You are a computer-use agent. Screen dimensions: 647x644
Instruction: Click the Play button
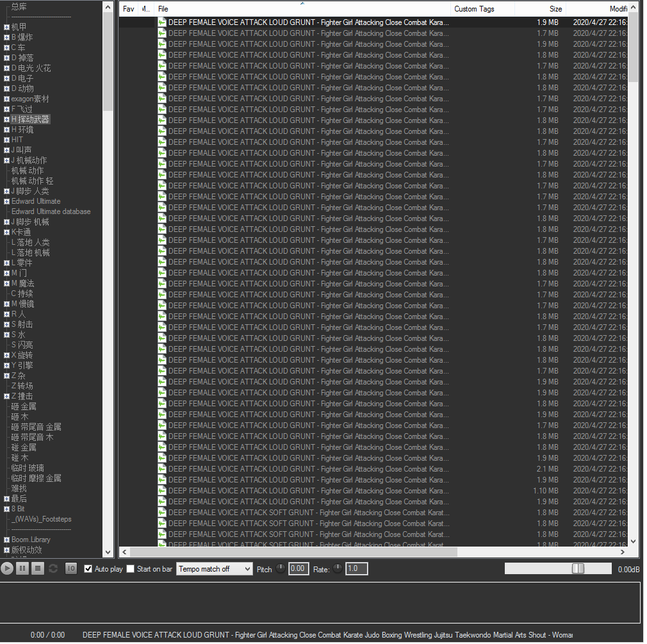pos(7,568)
